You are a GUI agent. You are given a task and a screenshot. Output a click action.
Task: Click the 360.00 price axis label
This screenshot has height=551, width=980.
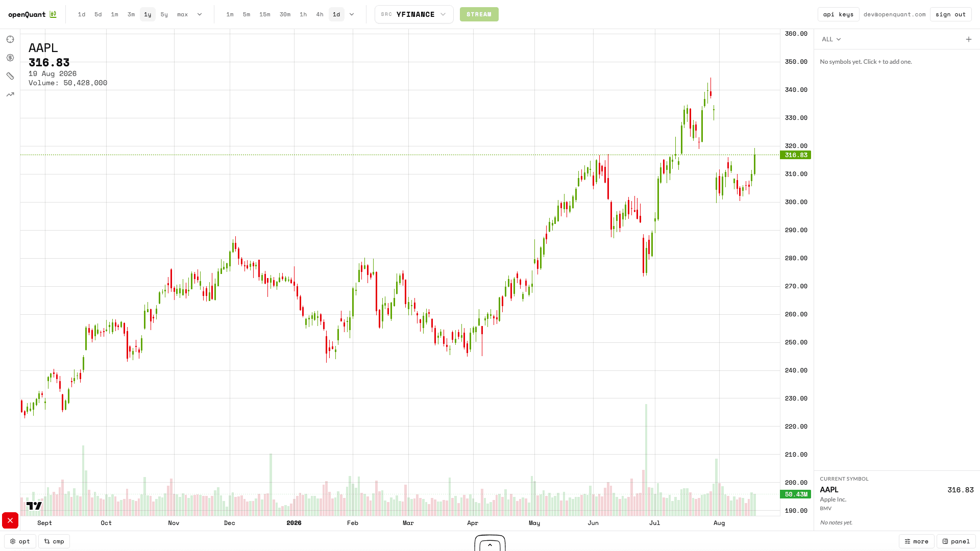pos(796,34)
